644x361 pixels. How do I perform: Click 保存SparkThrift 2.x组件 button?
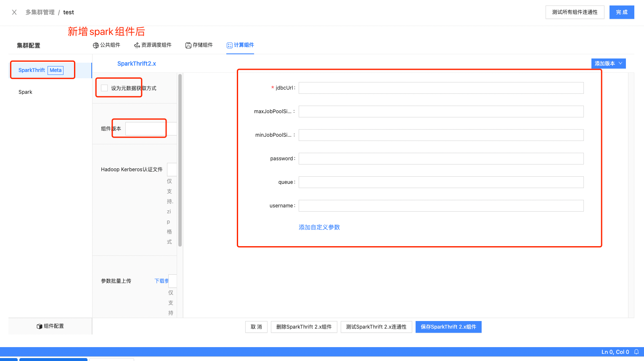(x=448, y=326)
